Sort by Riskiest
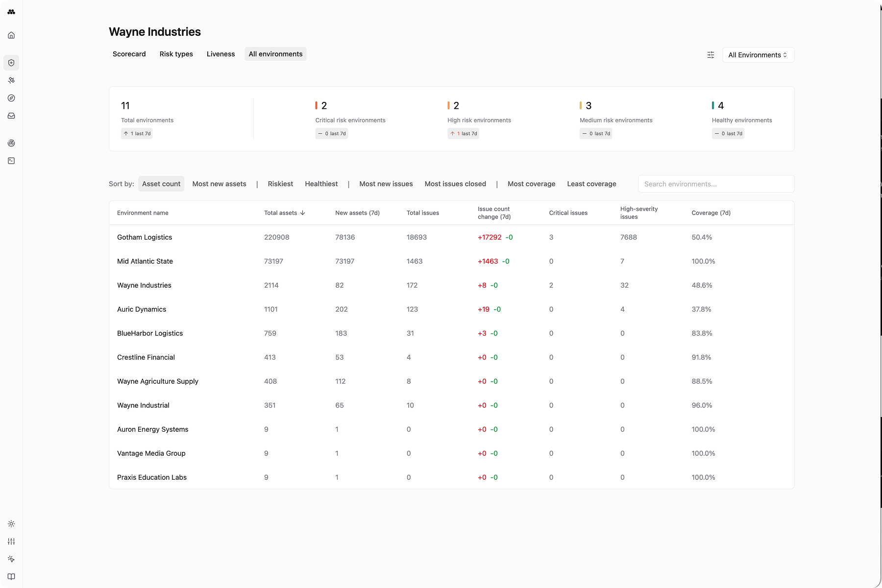Screen dimensions: 882x588 coord(280,184)
